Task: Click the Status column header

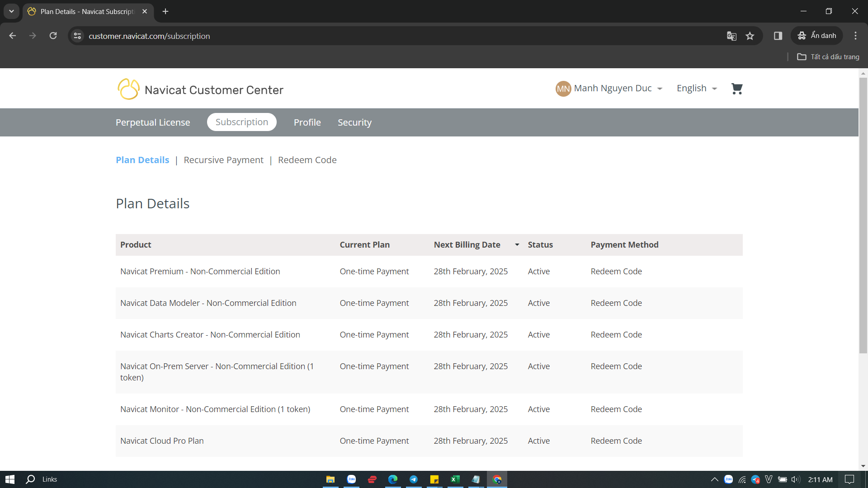Action: coord(540,244)
